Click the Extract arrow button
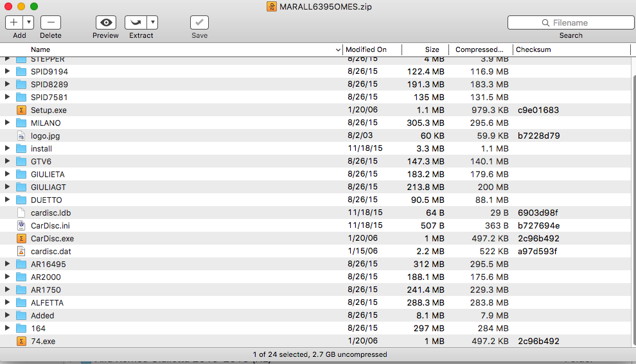This screenshot has height=364, width=636. point(136,22)
